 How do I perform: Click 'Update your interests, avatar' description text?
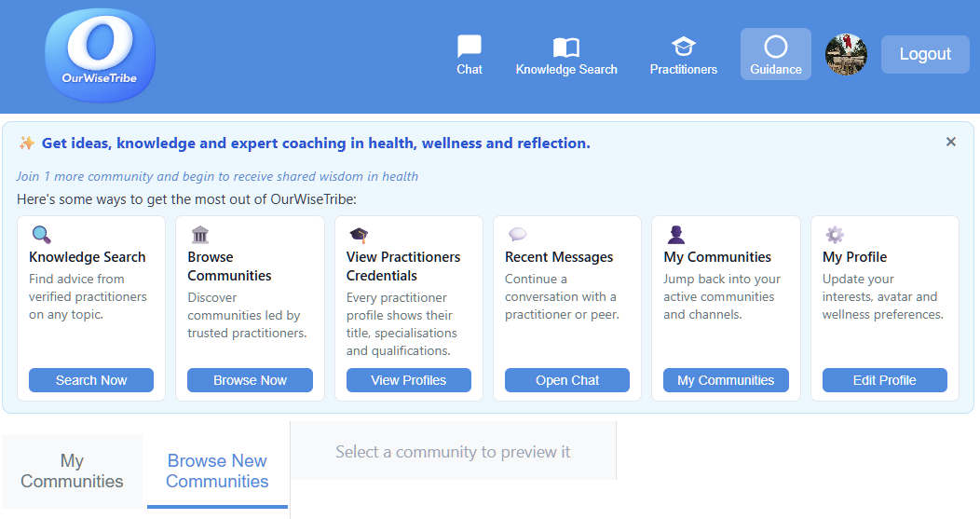[x=883, y=296]
